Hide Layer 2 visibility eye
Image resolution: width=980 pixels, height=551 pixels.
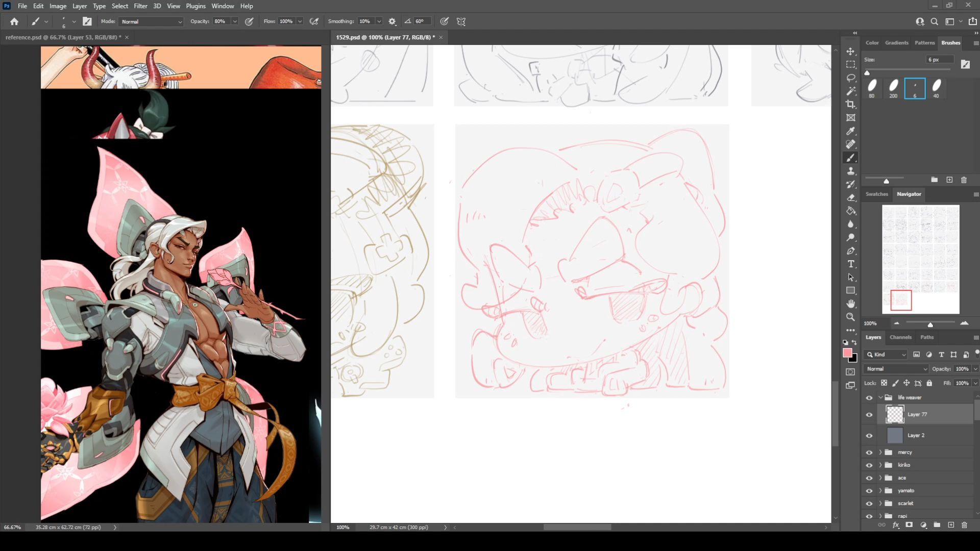coord(869,435)
